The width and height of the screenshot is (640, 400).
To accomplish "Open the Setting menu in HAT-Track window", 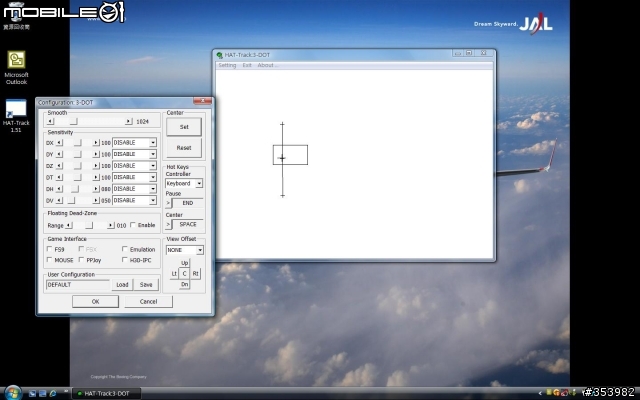I will coord(227,65).
